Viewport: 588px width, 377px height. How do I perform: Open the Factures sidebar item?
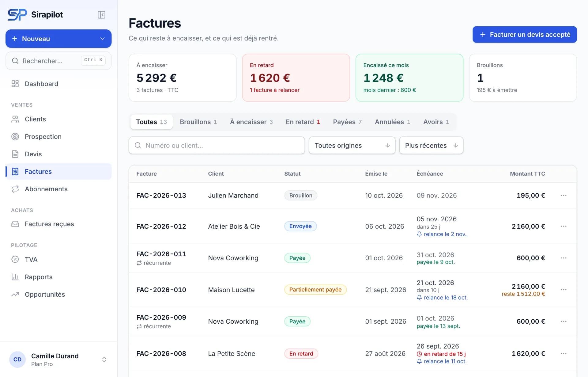tap(58, 171)
